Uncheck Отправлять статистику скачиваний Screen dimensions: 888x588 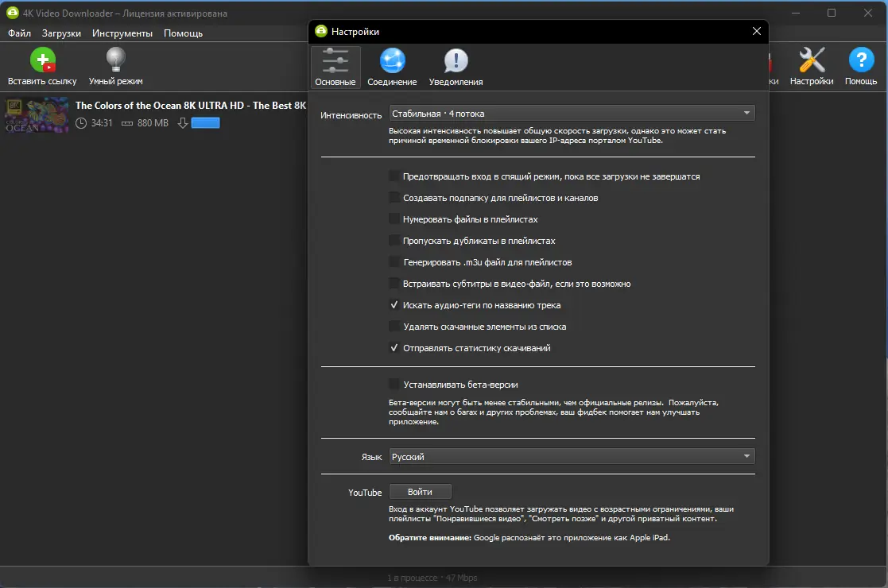click(394, 348)
